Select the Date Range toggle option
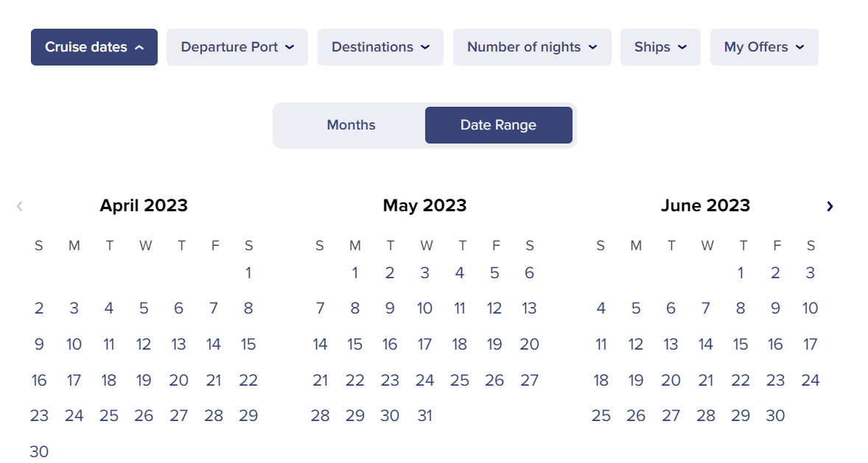This screenshot has width=868, height=463. pyautogui.click(x=498, y=125)
